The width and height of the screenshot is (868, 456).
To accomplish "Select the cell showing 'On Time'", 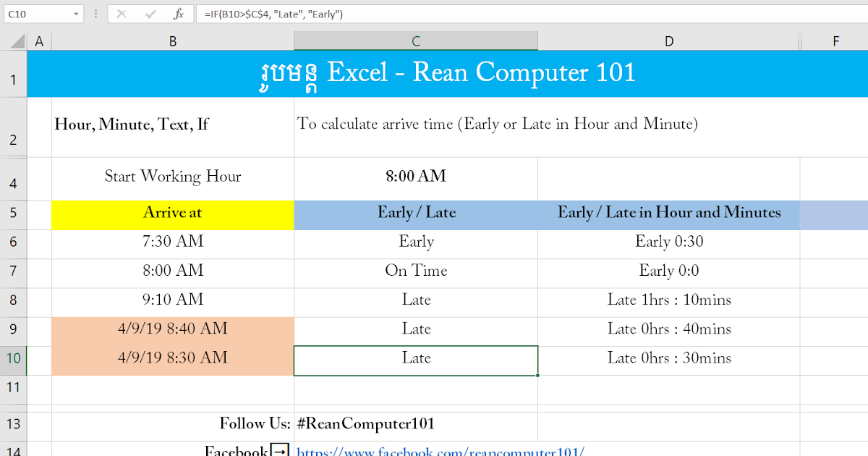I will (416, 271).
